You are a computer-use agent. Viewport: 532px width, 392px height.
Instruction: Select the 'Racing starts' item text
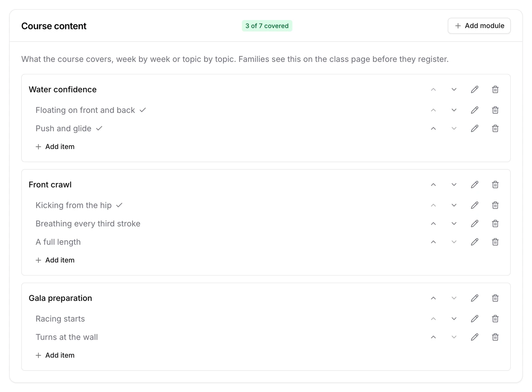click(60, 319)
